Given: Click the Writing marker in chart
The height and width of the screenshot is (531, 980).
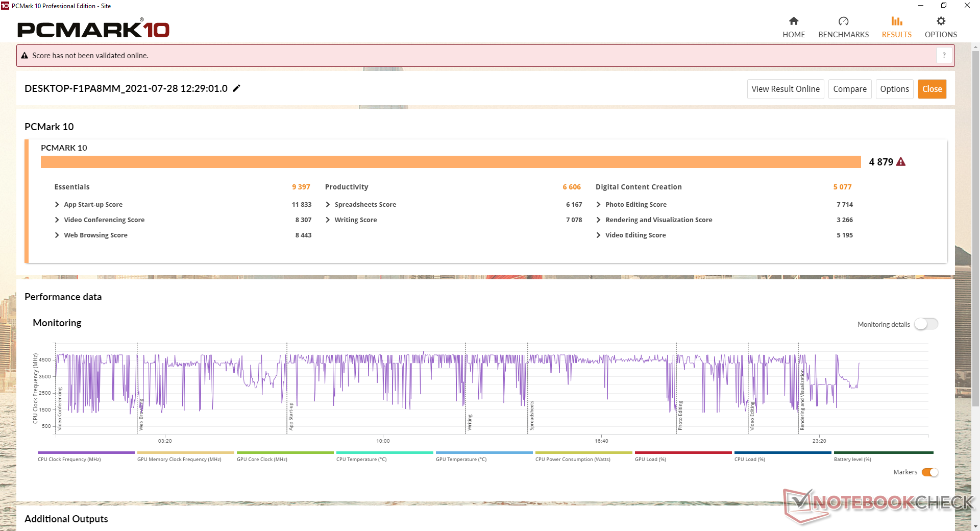Looking at the screenshot, I should point(470,422).
